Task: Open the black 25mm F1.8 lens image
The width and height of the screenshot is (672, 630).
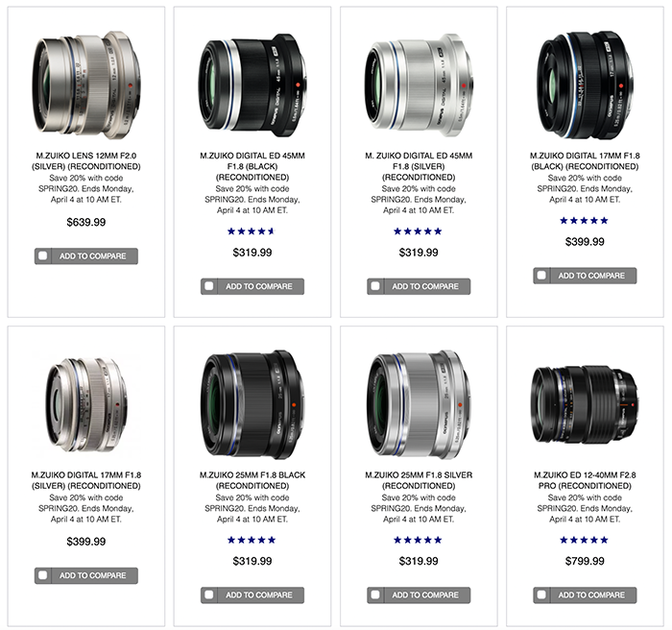Action: point(252,404)
